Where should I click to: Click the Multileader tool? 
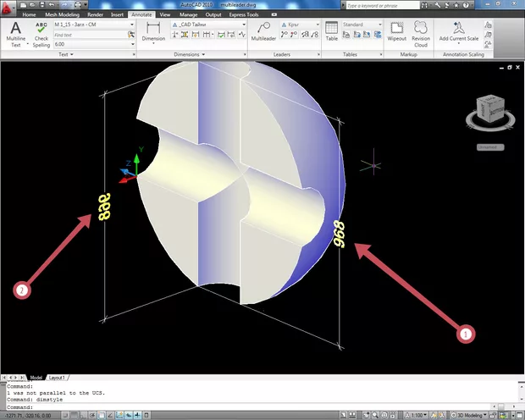coord(263,32)
